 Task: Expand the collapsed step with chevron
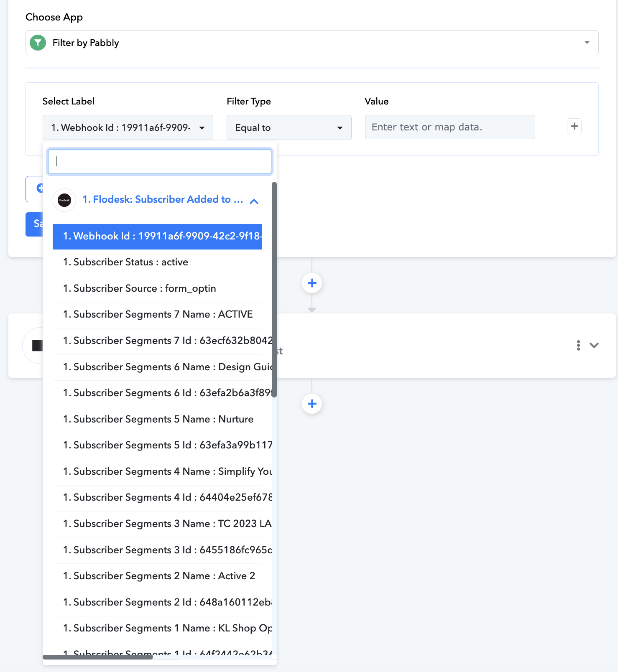[594, 345]
